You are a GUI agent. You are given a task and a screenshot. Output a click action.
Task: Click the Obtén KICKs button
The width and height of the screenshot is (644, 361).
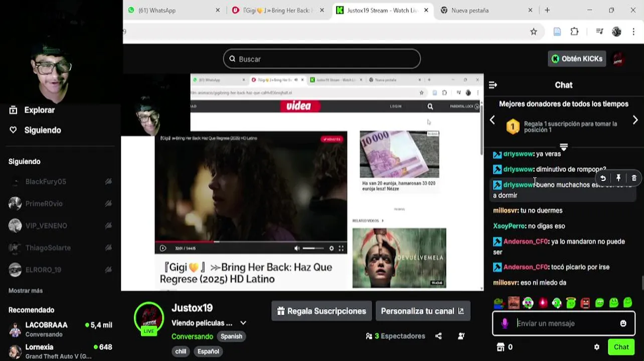point(577,59)
